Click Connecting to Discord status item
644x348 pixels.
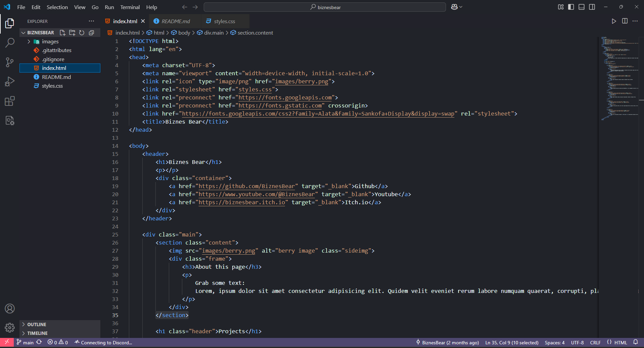click(103, 343)
